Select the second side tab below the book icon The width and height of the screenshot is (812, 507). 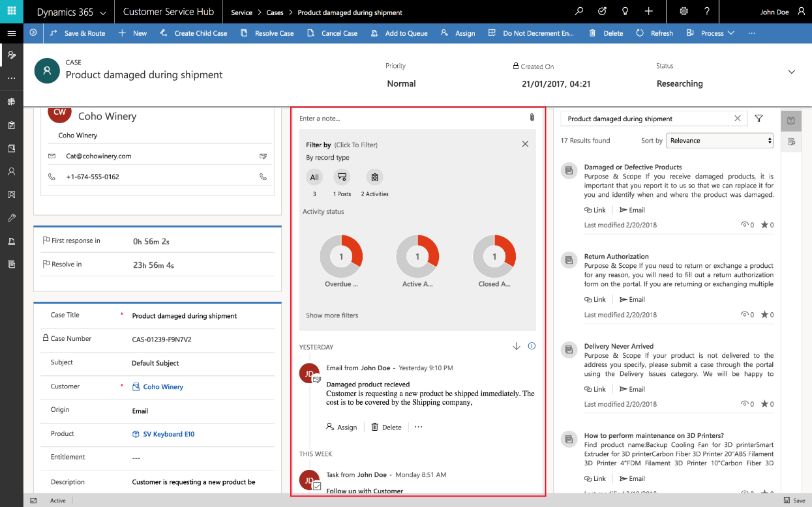791,141
